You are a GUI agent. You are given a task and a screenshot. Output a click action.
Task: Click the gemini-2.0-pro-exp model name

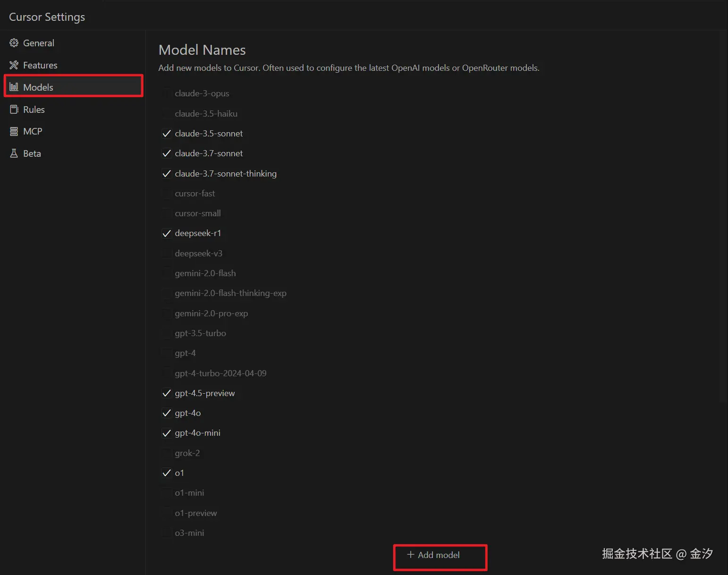[x=211, y=313]
